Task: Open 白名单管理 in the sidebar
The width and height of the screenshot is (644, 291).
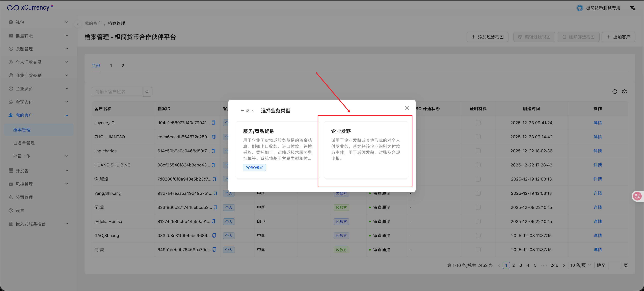Action: click(x=24, y=143)
